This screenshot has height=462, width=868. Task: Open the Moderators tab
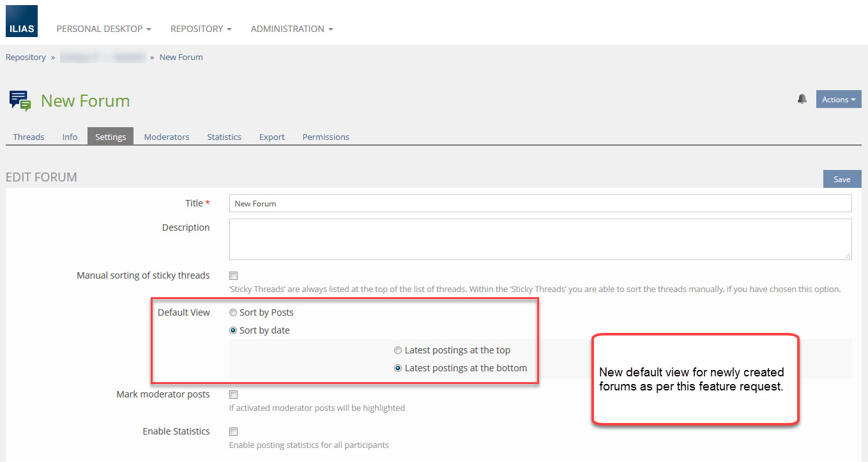(x=167, y=137)
